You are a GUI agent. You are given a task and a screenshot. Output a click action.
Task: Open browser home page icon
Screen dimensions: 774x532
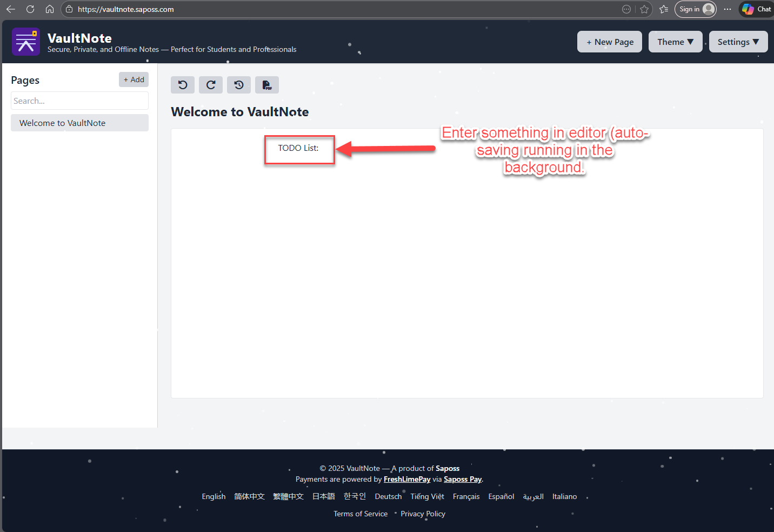point(49,9)
